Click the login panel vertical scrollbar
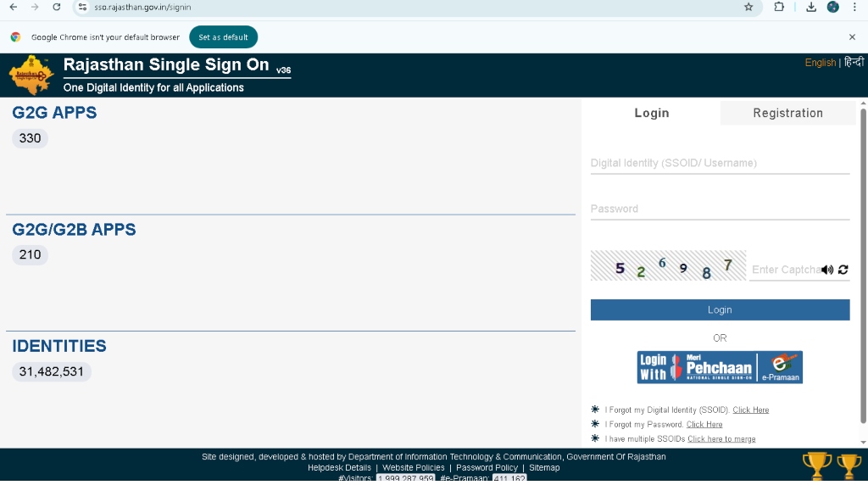The image size is (868, 485). point(863,265)
